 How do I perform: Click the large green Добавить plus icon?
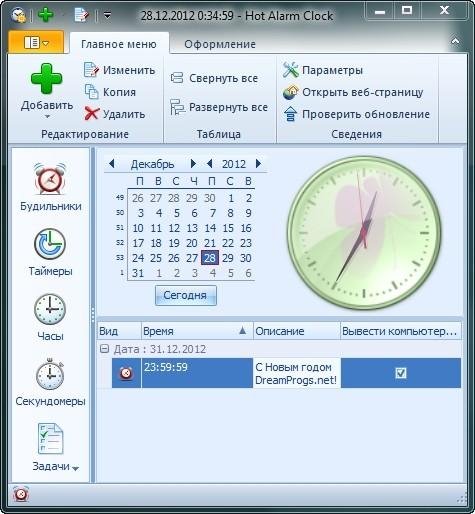(x=47, y=79)
